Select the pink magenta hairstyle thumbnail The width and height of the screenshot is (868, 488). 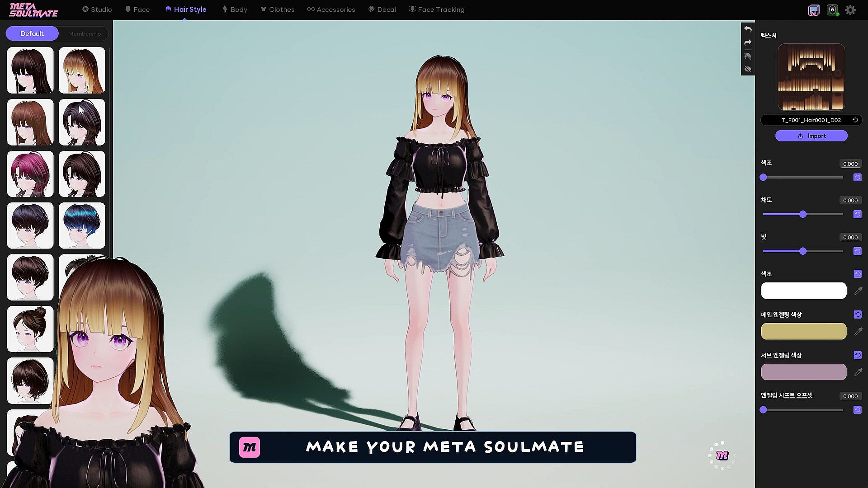point(30,174)
